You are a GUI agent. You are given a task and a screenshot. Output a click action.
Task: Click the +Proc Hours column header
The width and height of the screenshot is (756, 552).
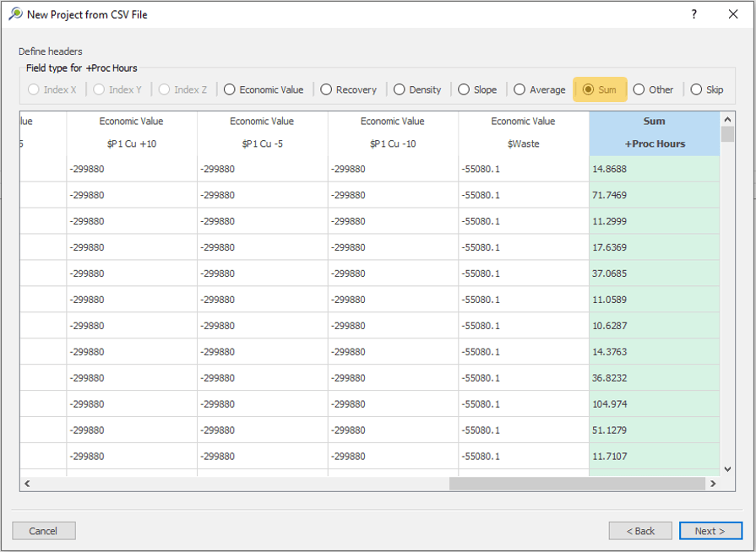[655, 143]
